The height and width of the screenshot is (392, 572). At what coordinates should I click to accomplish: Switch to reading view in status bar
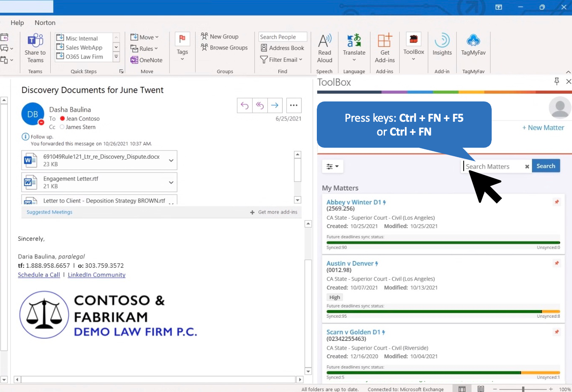click(x=481, y=389)
